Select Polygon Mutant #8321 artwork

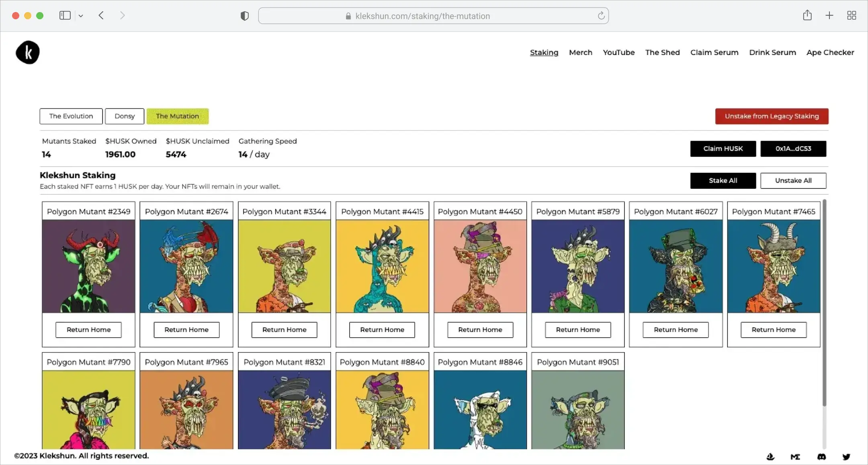(x=284, y=410)
